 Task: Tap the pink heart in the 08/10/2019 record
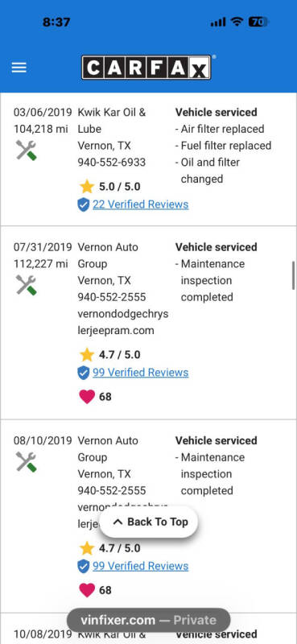(x=87, y=590)
